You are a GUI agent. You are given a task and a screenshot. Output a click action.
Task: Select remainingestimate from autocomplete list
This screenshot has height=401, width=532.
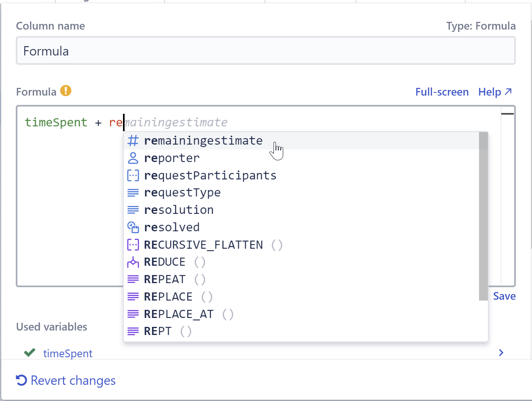point(301,141)
